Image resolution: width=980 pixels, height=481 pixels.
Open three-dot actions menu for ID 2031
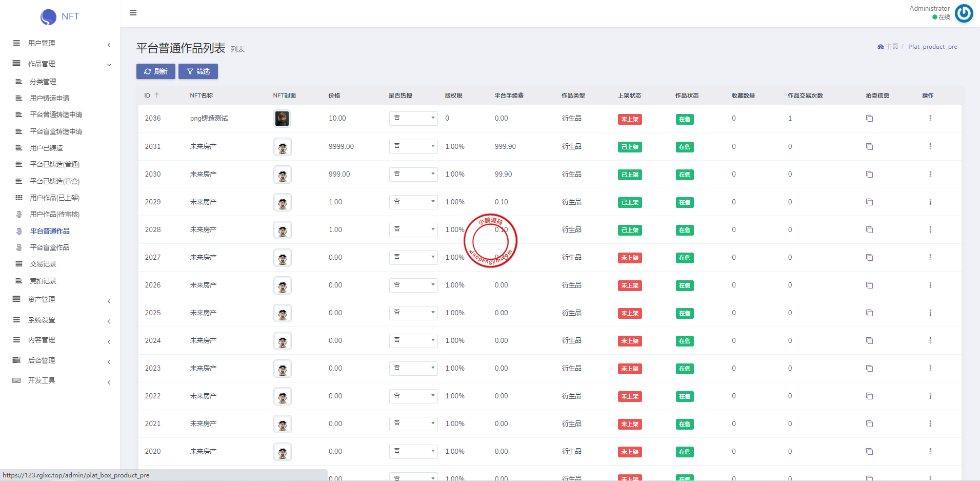[x=930, y=147]
